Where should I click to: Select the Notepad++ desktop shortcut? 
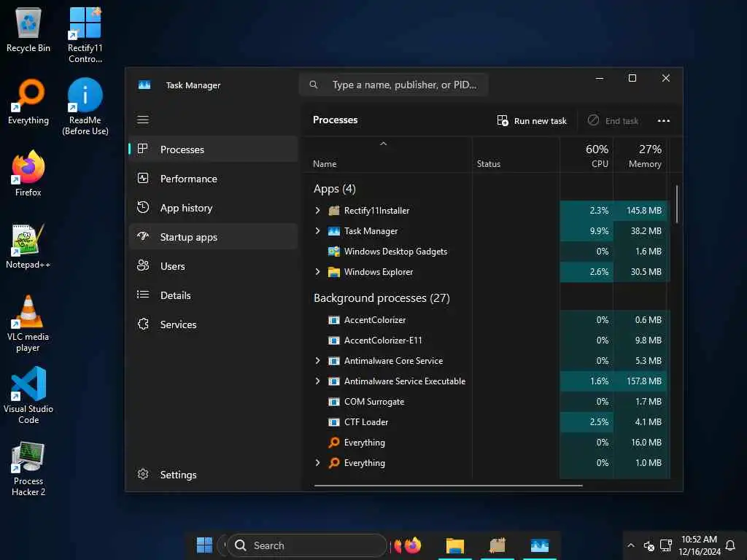point(28,246)
